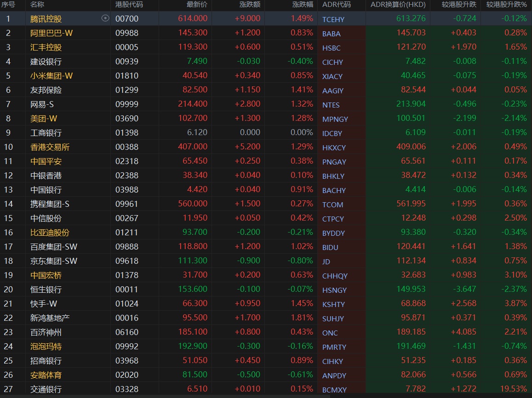Sort by 较港股升跌% column header

pos(507,5)
